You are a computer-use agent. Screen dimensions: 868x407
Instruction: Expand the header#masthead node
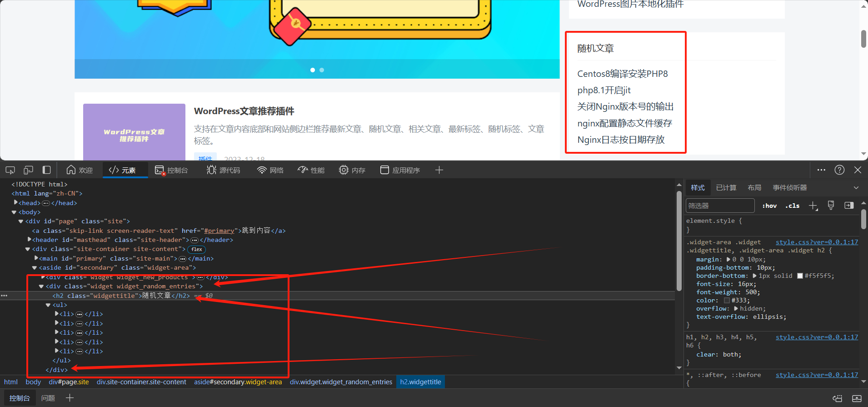tap(30, 240)
